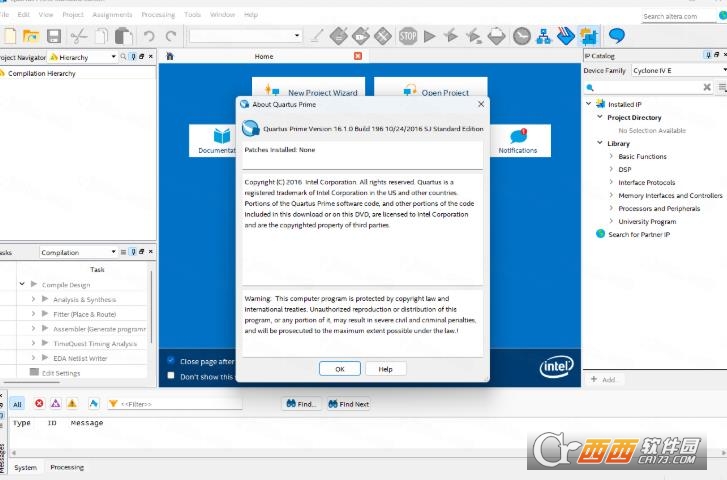Save using the floppy disk icon
Image resolution: width=727 pixels, height=480 pixels.
coord(54,36)
